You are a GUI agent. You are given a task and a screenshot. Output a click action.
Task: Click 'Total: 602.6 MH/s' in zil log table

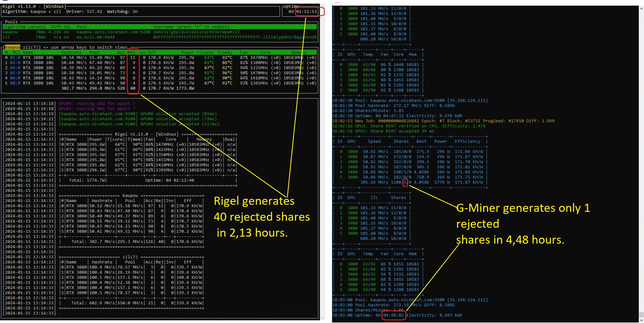[93, 303]
